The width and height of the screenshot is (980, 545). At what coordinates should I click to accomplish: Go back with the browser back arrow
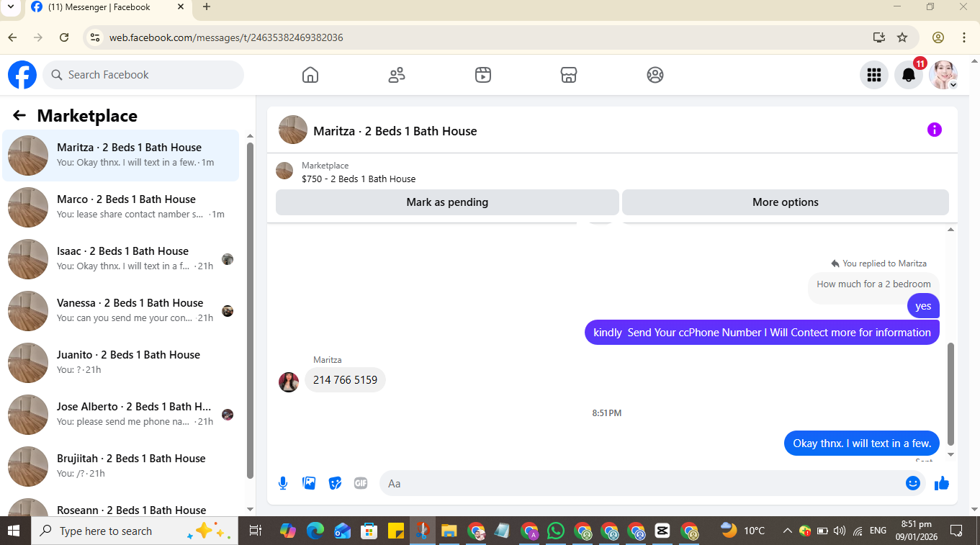(x=12, y=37)
